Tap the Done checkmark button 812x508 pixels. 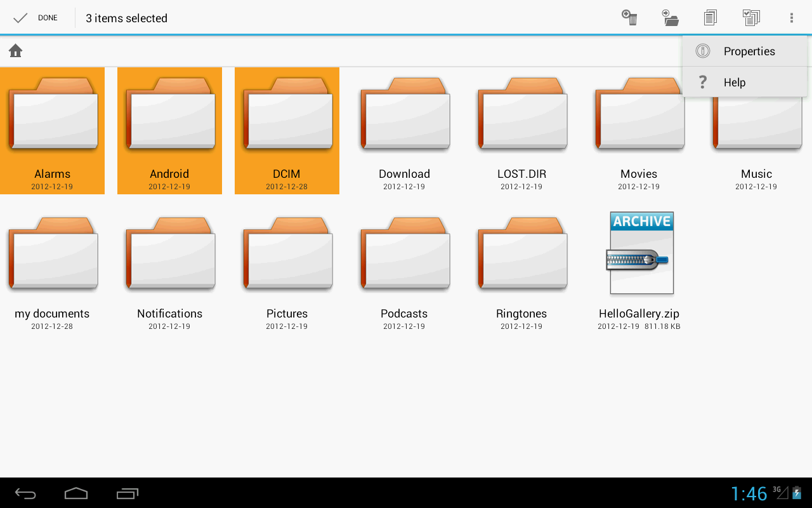point(36,18)
